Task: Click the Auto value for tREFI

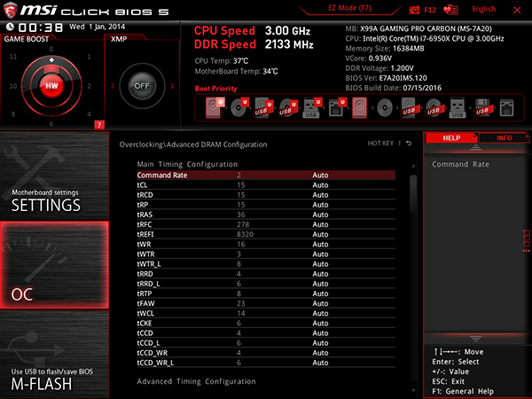Action: point(320,234)
